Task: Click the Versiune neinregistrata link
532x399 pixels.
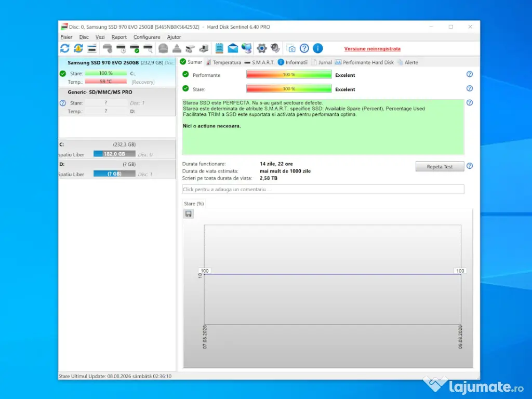Action: (x=372, y=49)
